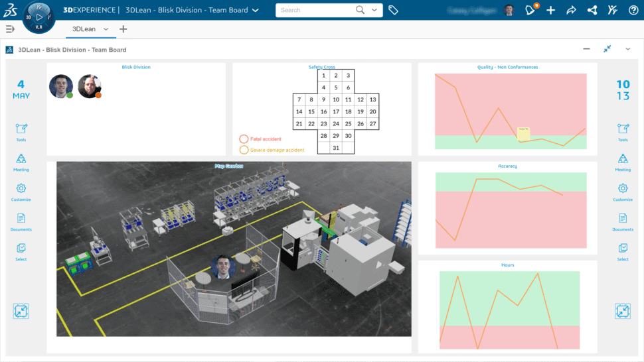The width and height of the screenshot is (644, 362).
Task: Select day 31 in Safety Cross
Action: pos(336,148)
